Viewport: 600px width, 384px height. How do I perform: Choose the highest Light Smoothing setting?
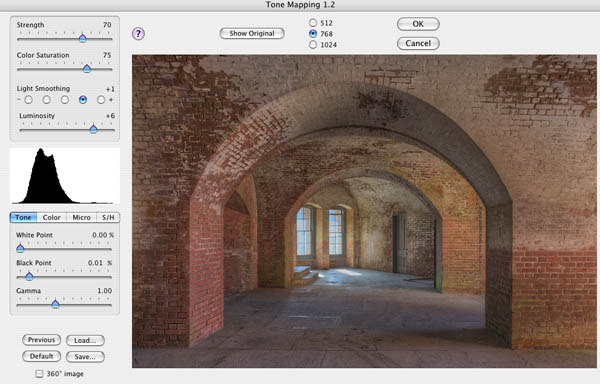pos(101,100)
